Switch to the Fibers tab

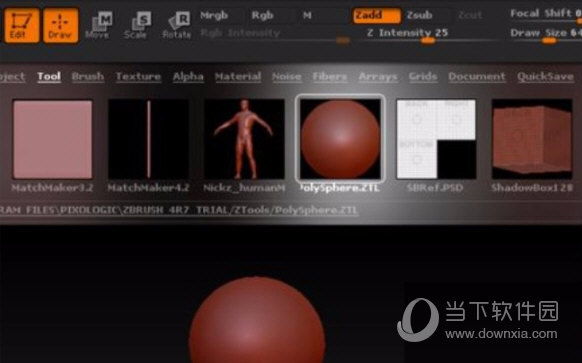click(x=330, y=76)
